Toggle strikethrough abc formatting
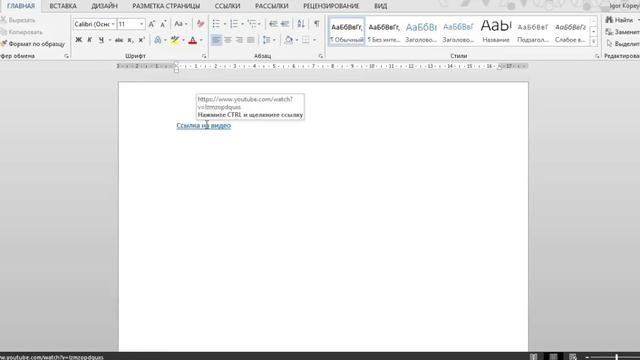Screen dimensions: 640x360 point(119,40)
